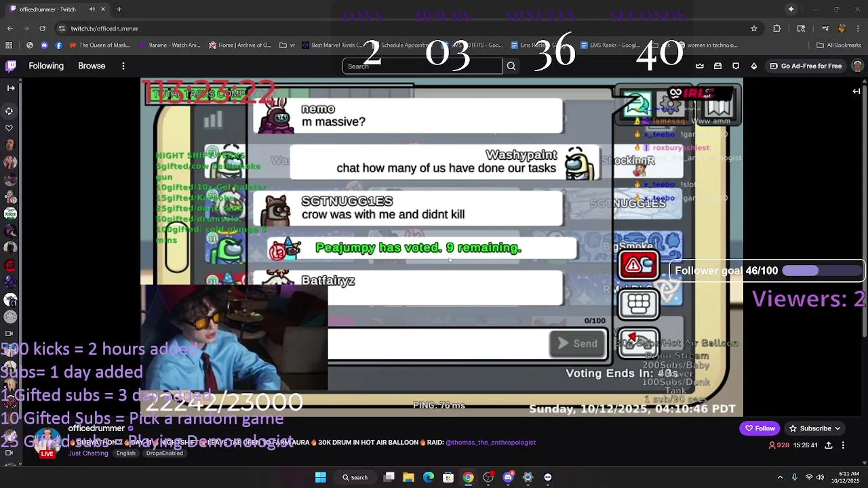Open the Wi-Fi network tray icon
Screen dimensions: 868x488
pos(808,477)
